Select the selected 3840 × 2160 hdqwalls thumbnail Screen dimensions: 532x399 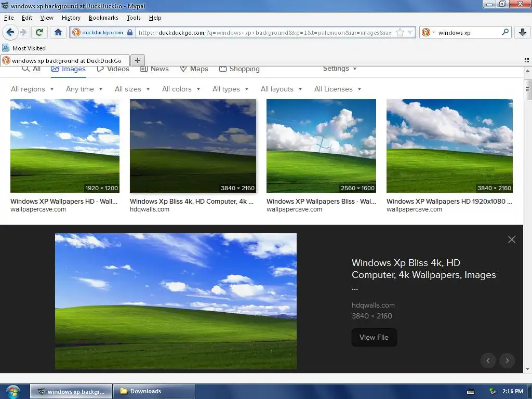(x=193, y=146)
